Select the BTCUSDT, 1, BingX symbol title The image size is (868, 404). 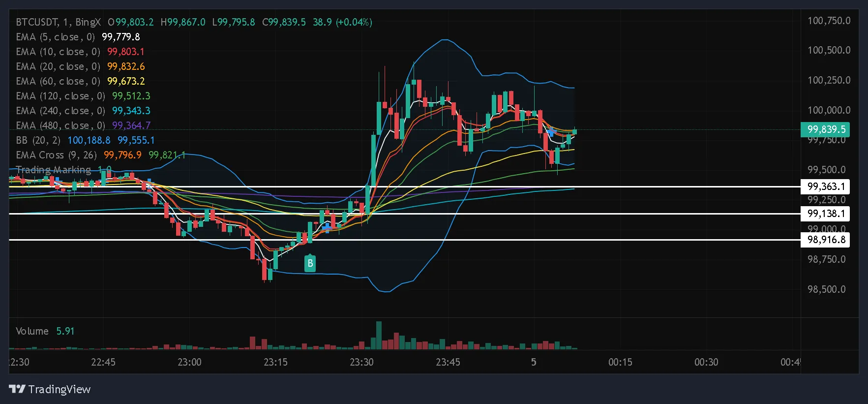click(x=58, y=22)
